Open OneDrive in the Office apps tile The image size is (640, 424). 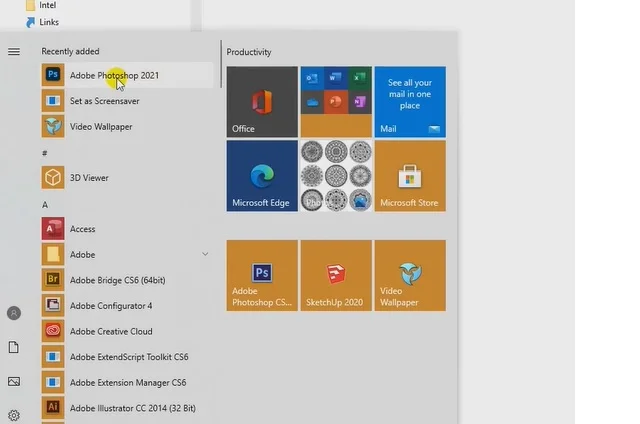[312, 102]
